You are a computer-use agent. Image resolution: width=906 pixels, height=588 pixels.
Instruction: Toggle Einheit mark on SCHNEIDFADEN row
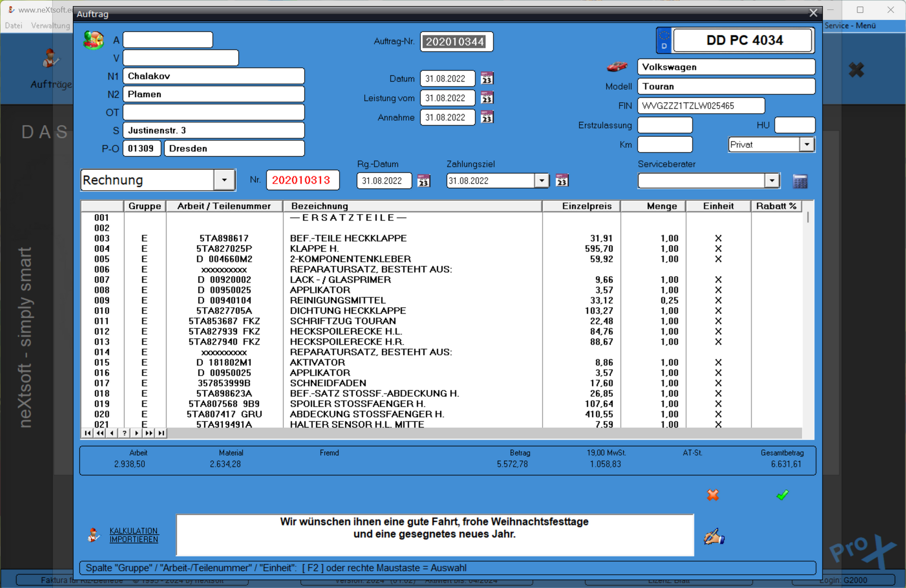pyautogui.click(x=718, y=383)
